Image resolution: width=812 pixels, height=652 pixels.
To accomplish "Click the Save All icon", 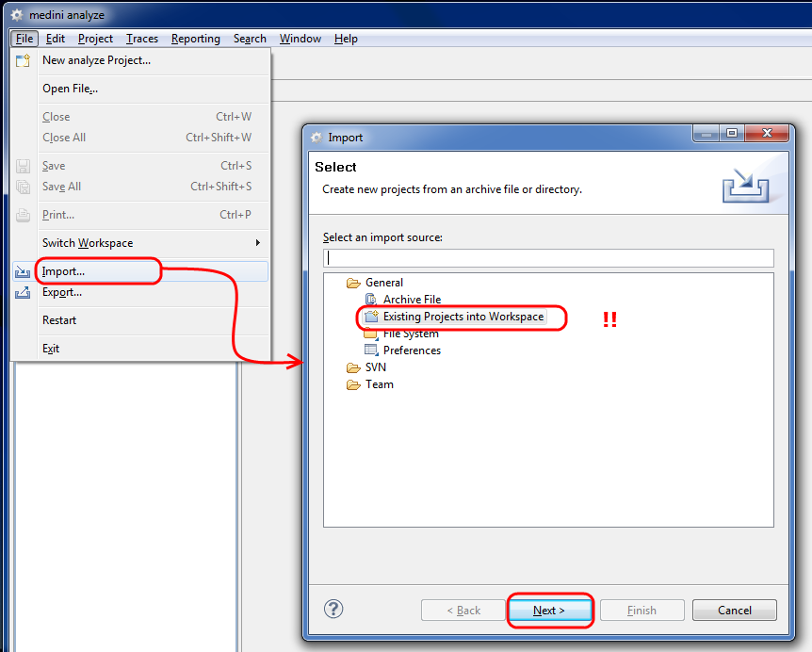I will 23,187.
